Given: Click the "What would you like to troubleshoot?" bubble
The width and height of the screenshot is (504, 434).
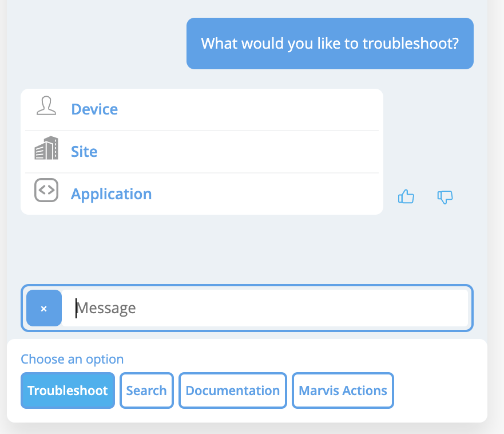Looking at the screenshot, I should [330, 44].
